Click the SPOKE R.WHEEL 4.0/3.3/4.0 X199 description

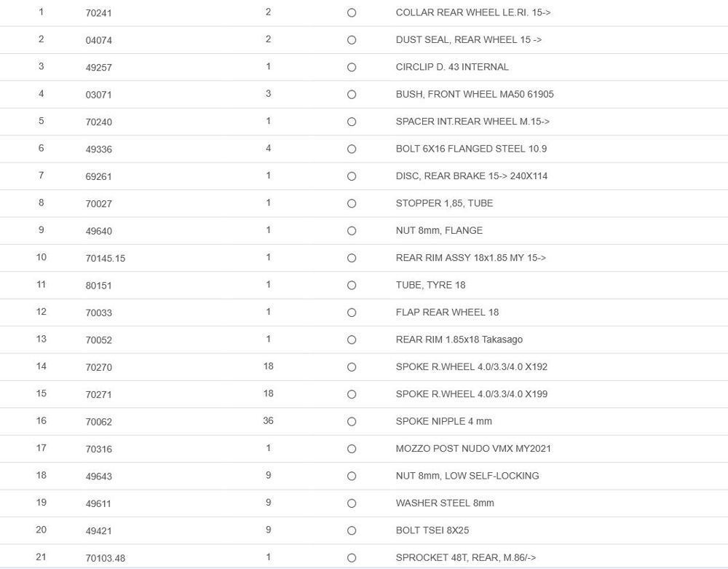coord(471,394)
